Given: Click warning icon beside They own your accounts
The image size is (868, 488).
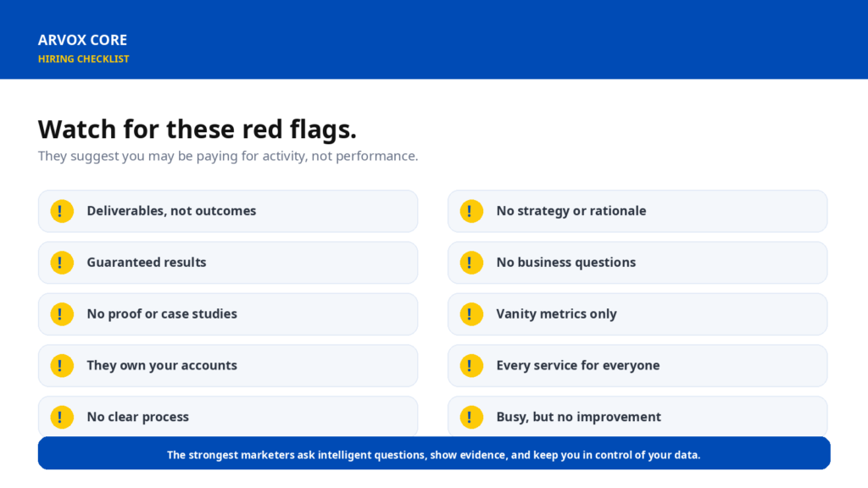Looking at the screenshot, I should [62, 365].
